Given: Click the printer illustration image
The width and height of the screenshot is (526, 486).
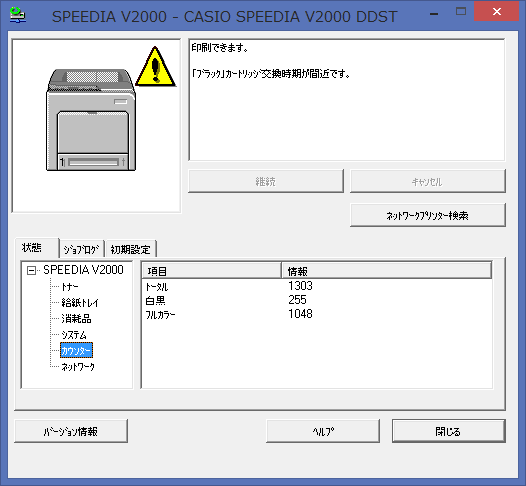Looking at the screenshot, I should point(91,120).
